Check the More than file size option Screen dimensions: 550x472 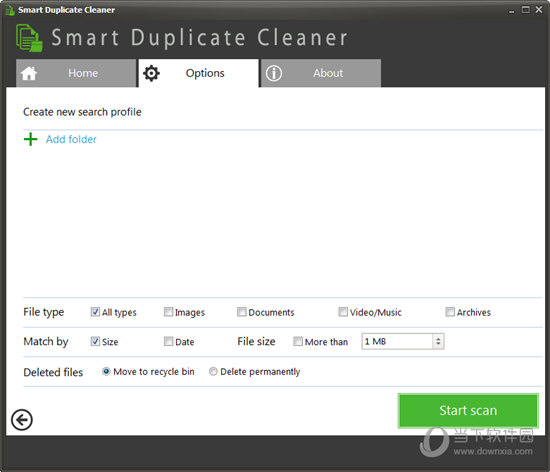coord(298,341)
